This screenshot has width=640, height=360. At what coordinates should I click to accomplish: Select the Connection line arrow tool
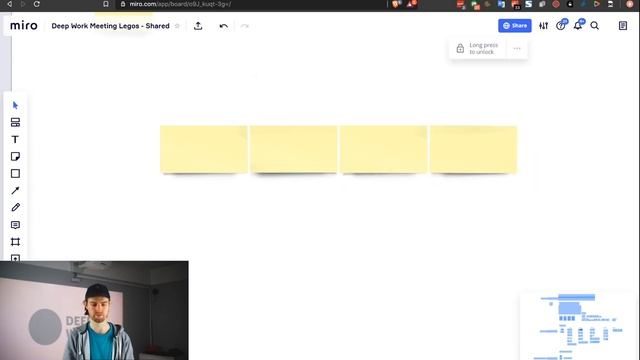15,191
